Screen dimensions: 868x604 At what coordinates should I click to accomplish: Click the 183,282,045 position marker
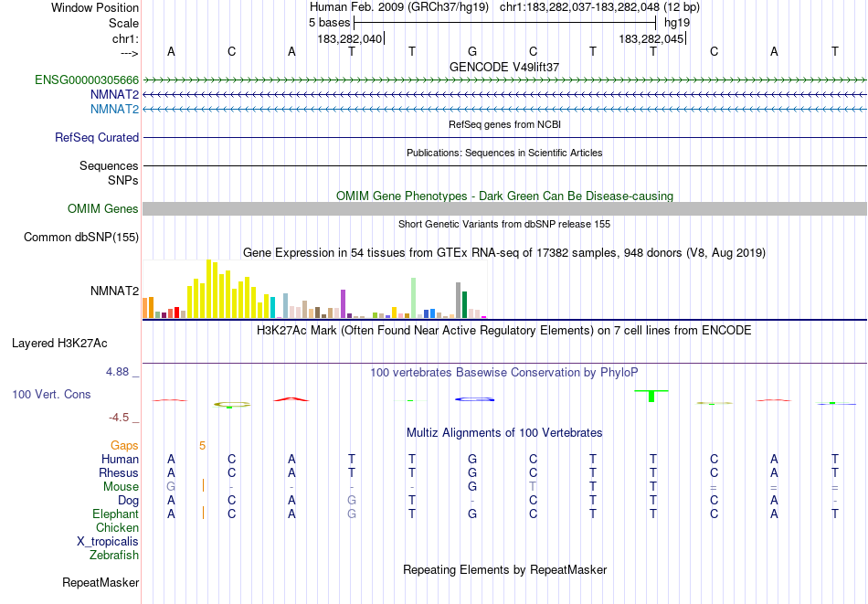click(x=651, y=38)
